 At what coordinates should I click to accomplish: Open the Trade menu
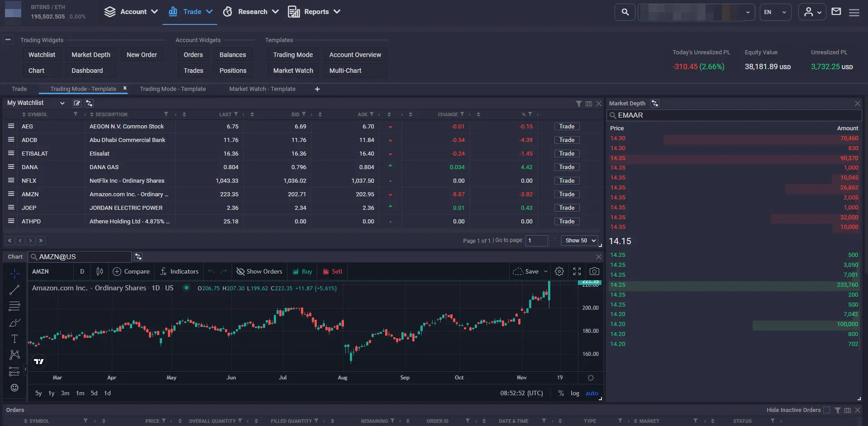(x=190, y=12)
